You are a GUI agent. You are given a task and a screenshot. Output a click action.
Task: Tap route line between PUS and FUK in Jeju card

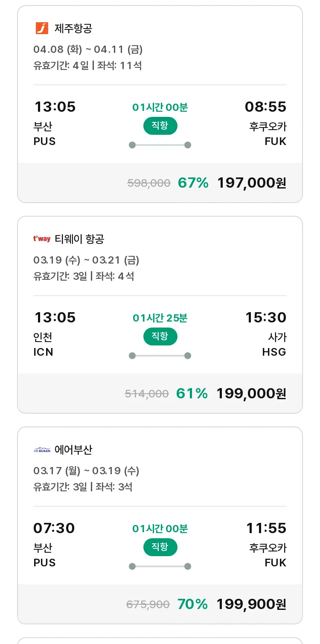point(160,145)
